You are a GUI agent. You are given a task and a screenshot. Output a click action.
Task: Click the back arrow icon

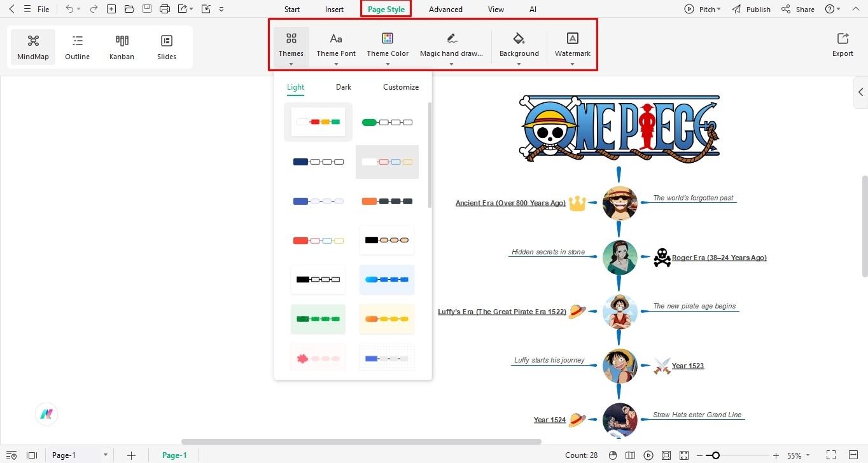[x=11, y=10]
